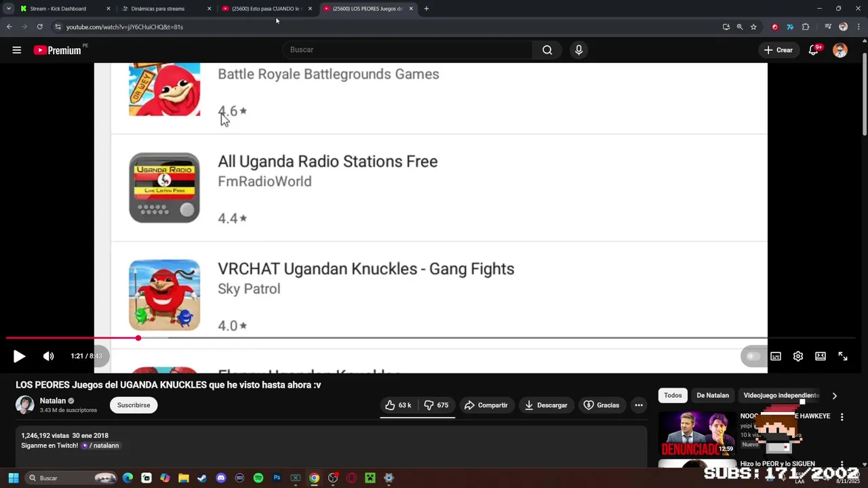Play the video with the play button
Viewport: 868px width, 488px height.
point(19,356)
